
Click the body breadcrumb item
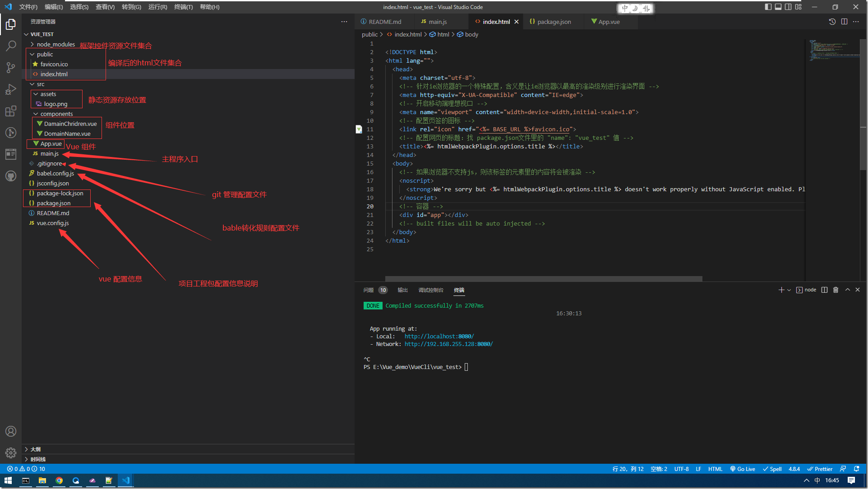click(468, 34)
